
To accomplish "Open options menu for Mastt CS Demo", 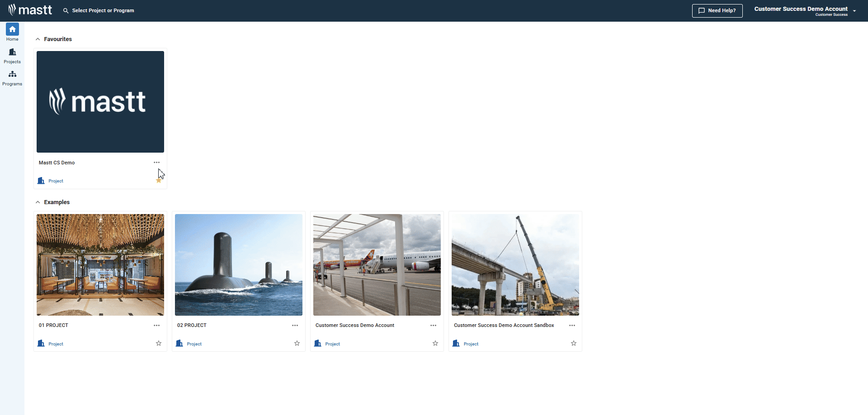I will (x=156, y=163).
